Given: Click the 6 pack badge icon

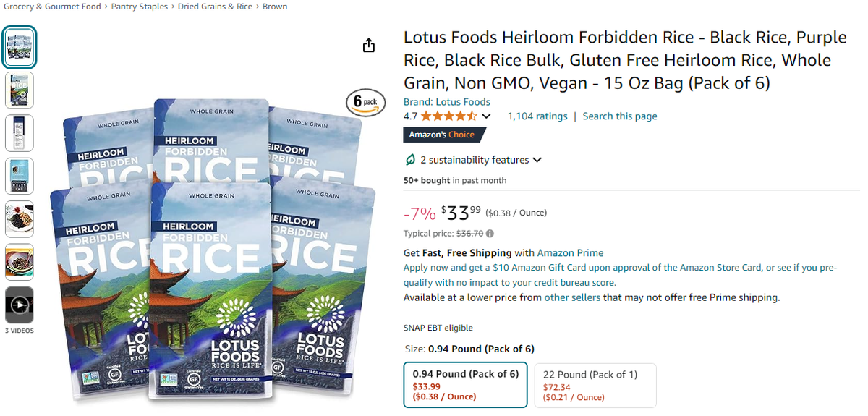Looking at the screenshot, I should (x=365, y=102).
